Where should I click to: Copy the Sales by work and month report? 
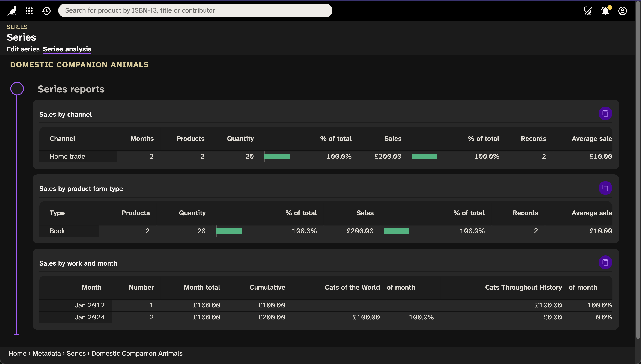click(x=605, y=262)
